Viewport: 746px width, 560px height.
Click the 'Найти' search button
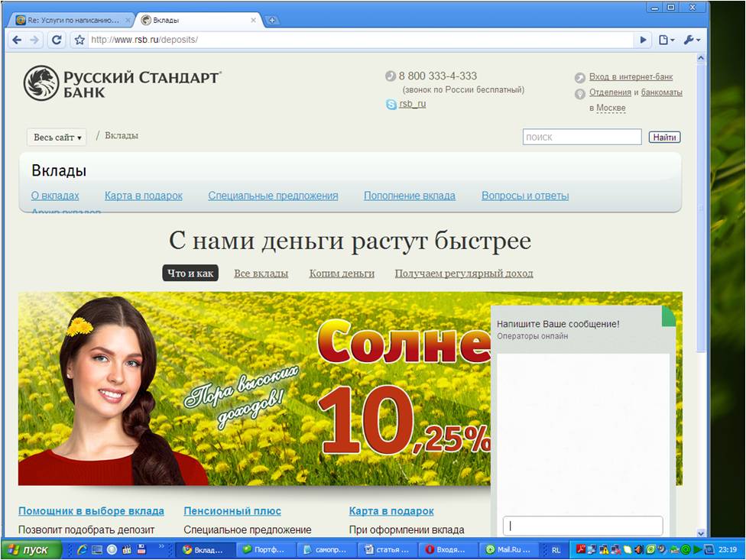[665, 138]
